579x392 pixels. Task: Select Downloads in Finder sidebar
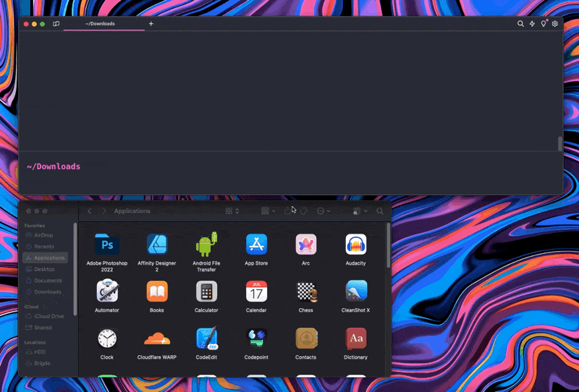45,292
